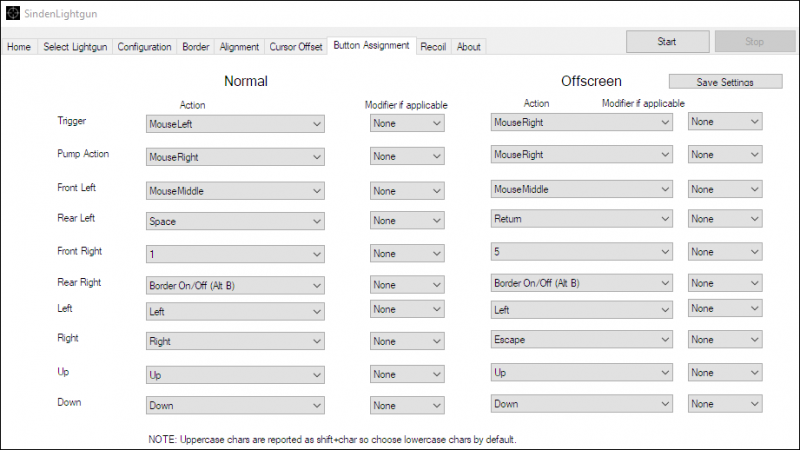Open Normal Pump Action dropdown (MouseRight)
Image resolution: width=800 pixels, height=450 pixels.
click(235, 157)
